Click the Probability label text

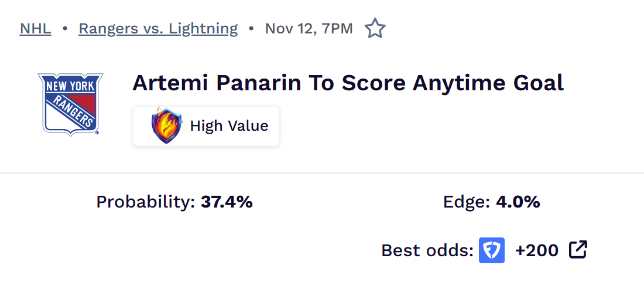pos(145,202)
